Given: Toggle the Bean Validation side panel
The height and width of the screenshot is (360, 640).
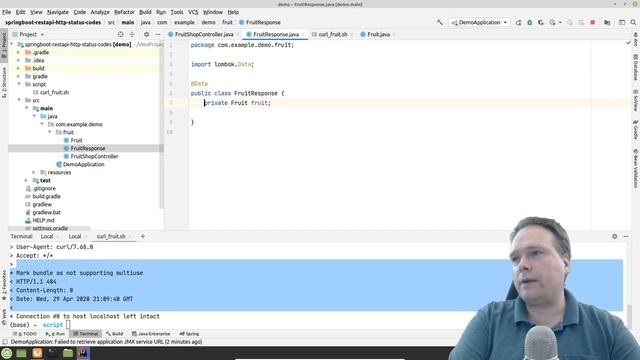Looking at the screenshot, I should click(x=636, y=168).
